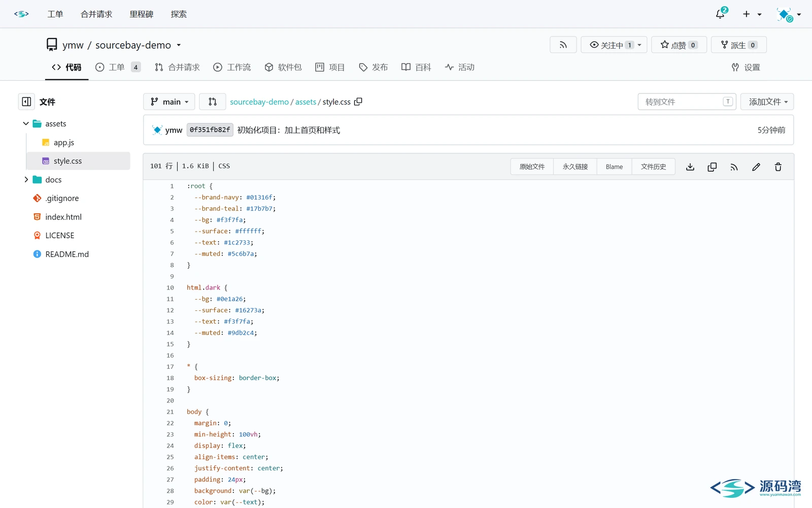Copy the file path next to style.css

(x=358, y=102)
